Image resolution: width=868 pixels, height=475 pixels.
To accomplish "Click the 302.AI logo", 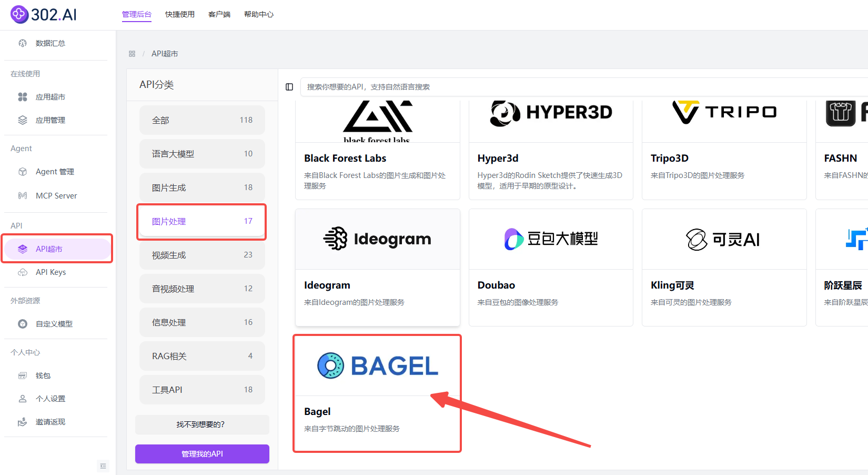I will point(44,14).
